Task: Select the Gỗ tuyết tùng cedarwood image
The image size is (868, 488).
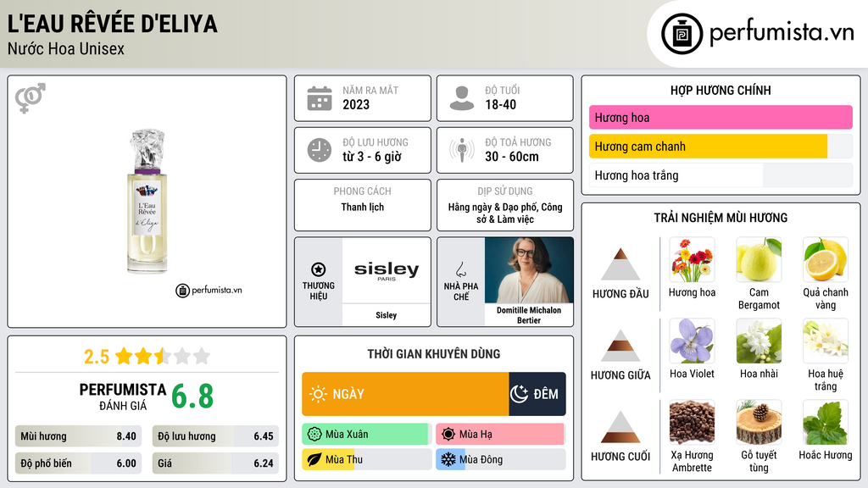Action: [759, 422]
